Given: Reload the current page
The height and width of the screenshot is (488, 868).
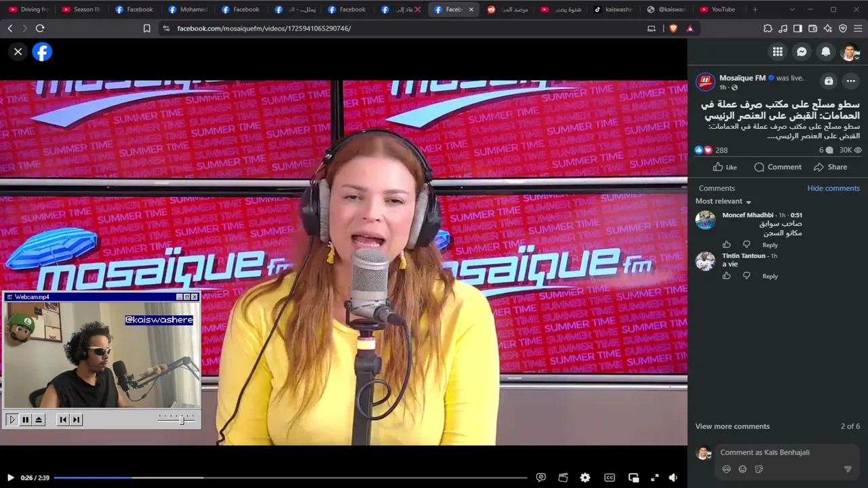Looking at the screenshot, I should 40,28.
